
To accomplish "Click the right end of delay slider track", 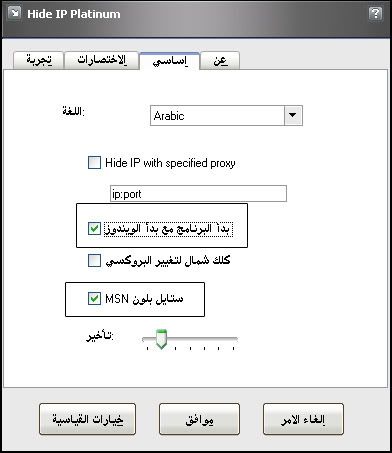I will (x=234, y=339).
